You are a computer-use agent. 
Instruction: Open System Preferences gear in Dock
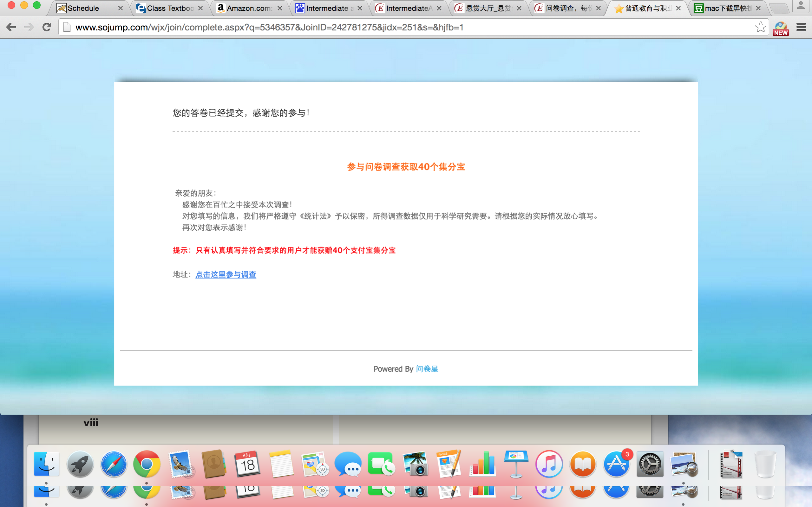tap(650, 464)
